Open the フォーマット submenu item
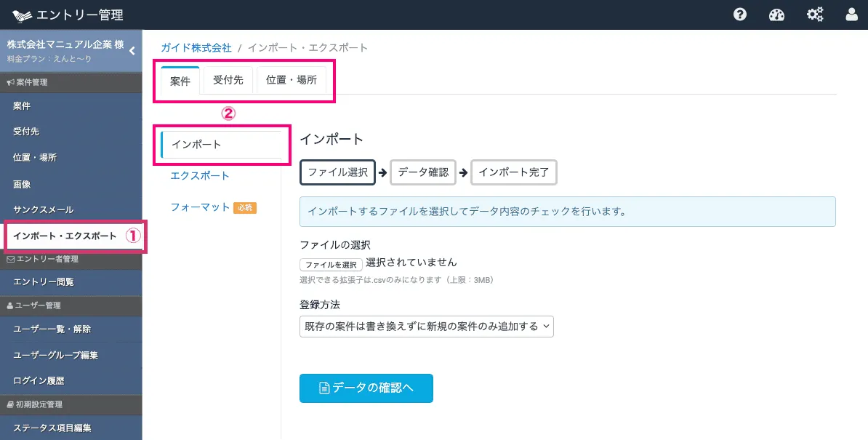The height and width of the screenshot is (440, 868). coord(200,207)
